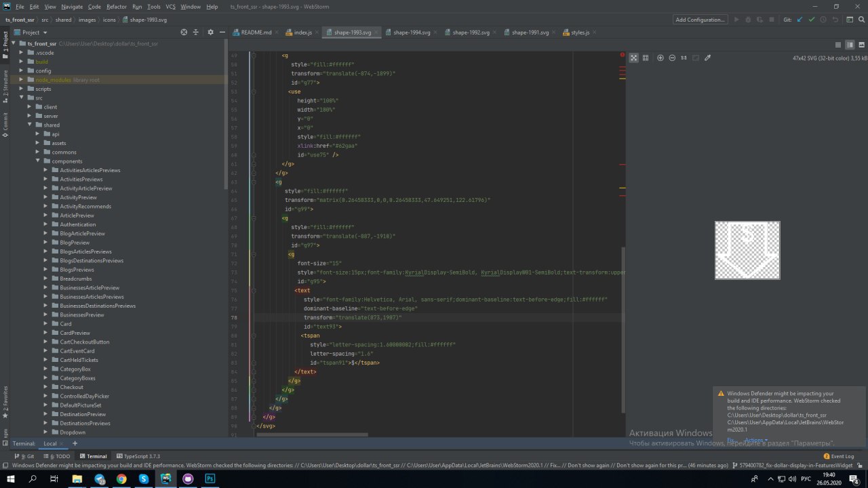This screenshot has height=488, width=868.
Task: Open Chrome from the taskbar
Action: point(122,479)
